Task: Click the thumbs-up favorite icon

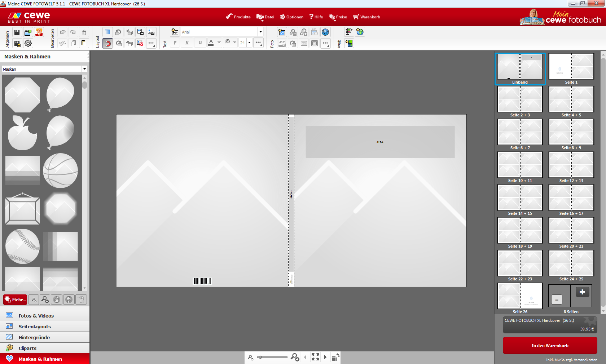Action: click(x=57, y=299)
